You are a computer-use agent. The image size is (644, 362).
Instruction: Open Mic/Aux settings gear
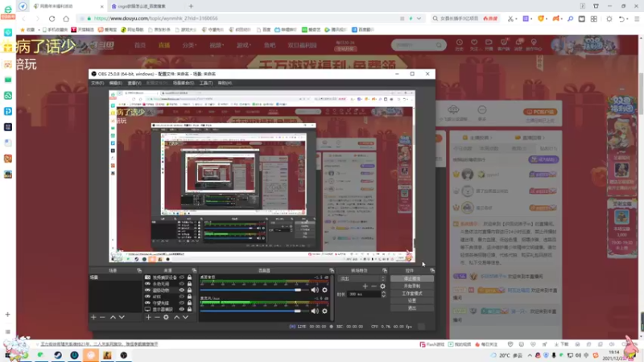(324, 311)
